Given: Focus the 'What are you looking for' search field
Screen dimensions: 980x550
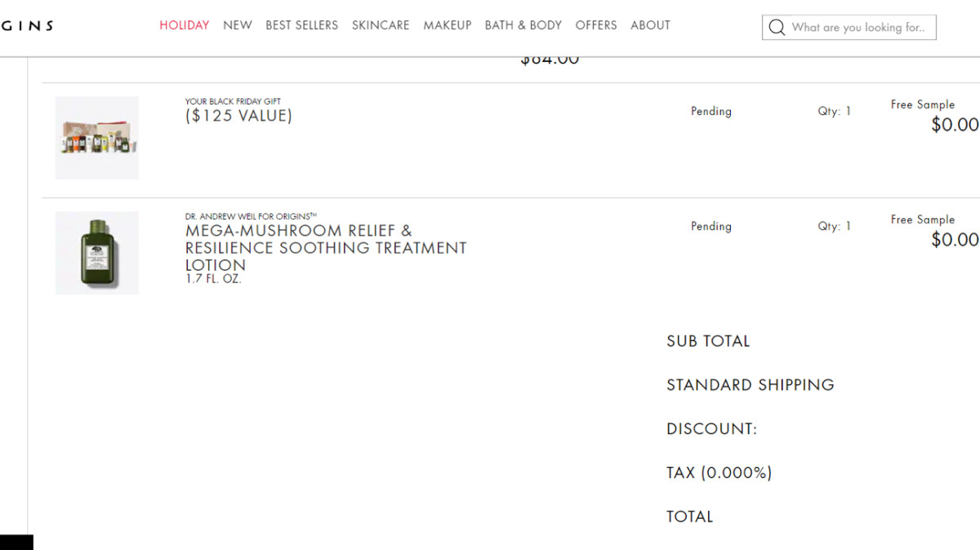Looking at the screenshot, I should 849,28.
